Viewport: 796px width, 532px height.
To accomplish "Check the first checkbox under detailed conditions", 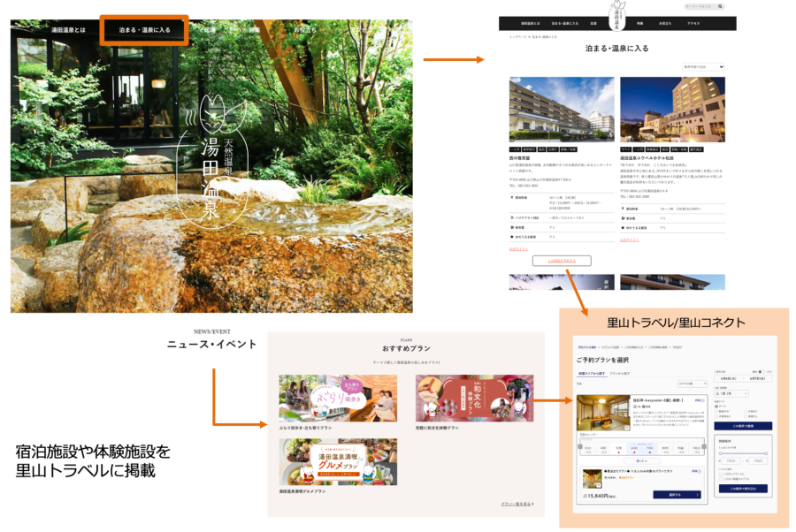I will [722, 474].
